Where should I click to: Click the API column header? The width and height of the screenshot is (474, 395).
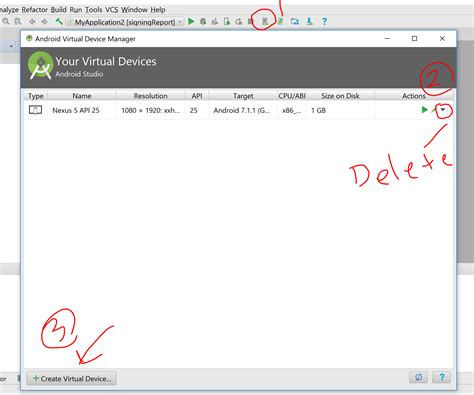click(x=197, y=96)
